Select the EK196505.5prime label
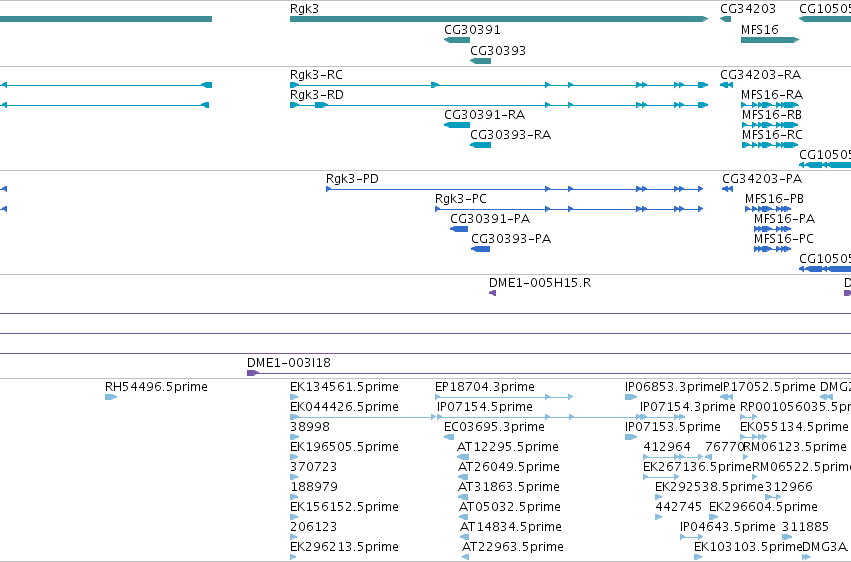 coord(345,448)
